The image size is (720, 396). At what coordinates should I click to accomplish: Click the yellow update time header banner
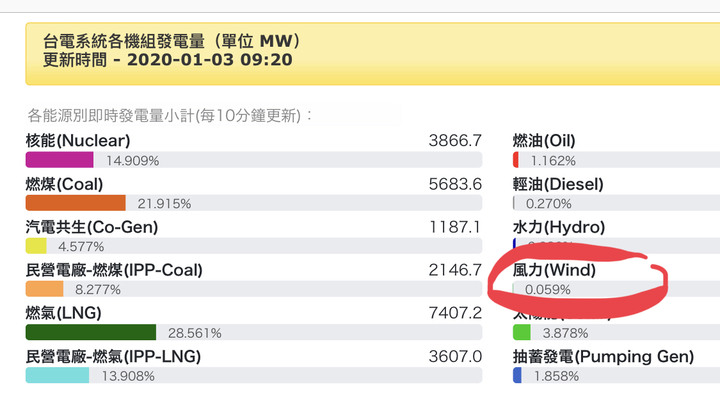pos(372,54)
